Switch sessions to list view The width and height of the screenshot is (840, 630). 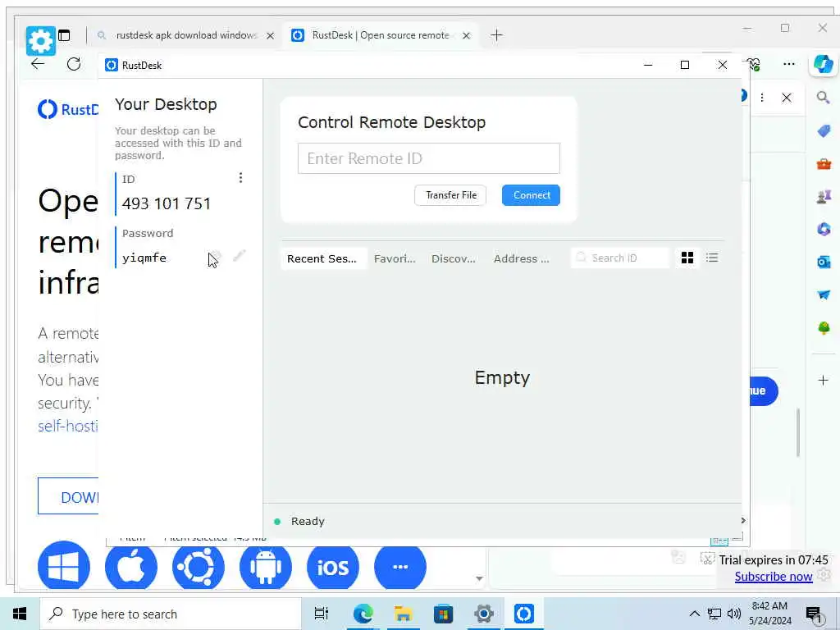(712, 258)
